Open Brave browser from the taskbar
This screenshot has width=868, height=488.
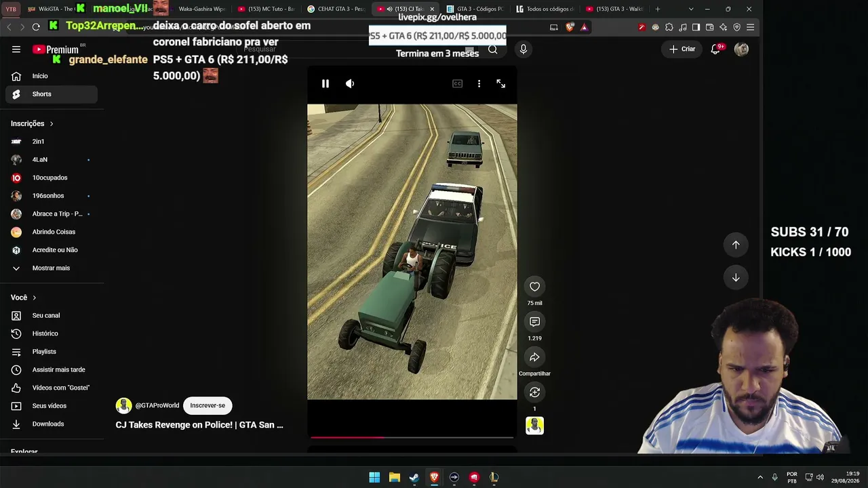tap(435, 478)
